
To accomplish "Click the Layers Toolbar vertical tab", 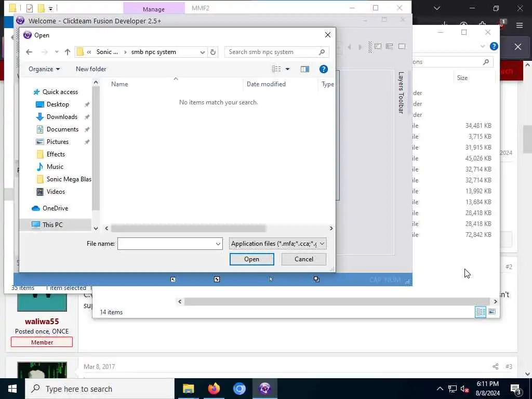I will click(x=401, y=92).
